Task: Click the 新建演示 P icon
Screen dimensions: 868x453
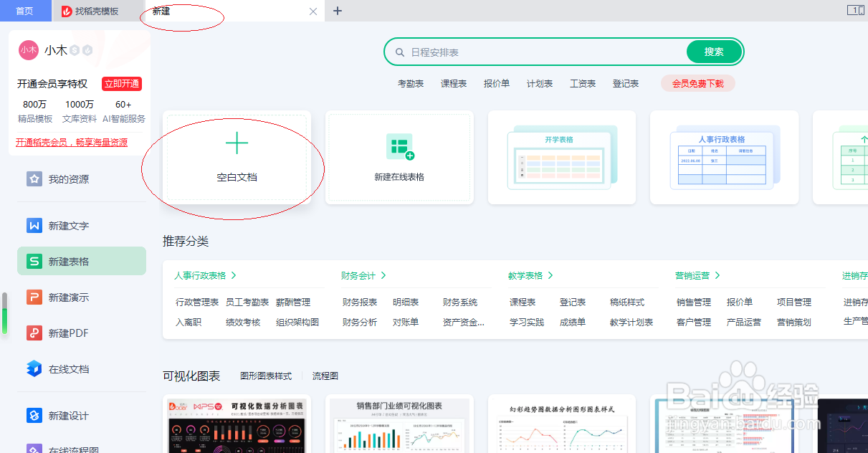Action: click(34, 297)
